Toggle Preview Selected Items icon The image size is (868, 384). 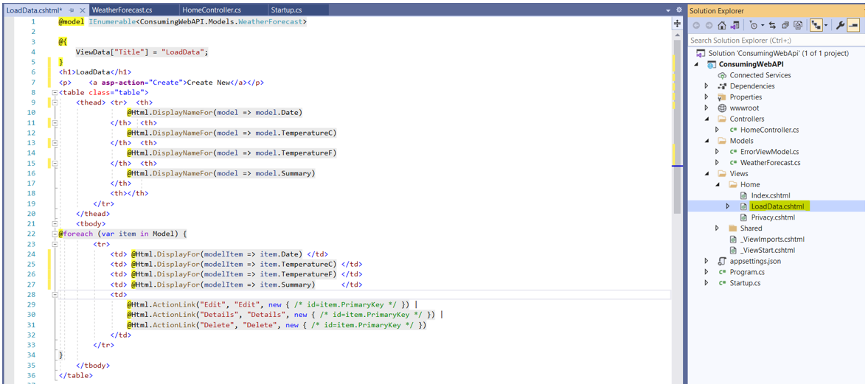pyautogui.click(x=853, y=26)
